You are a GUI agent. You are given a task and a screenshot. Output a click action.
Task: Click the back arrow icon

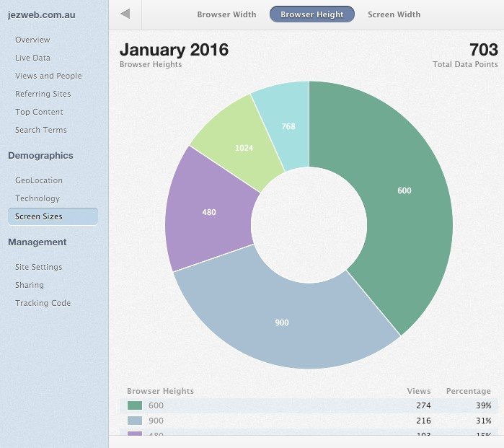125,14
